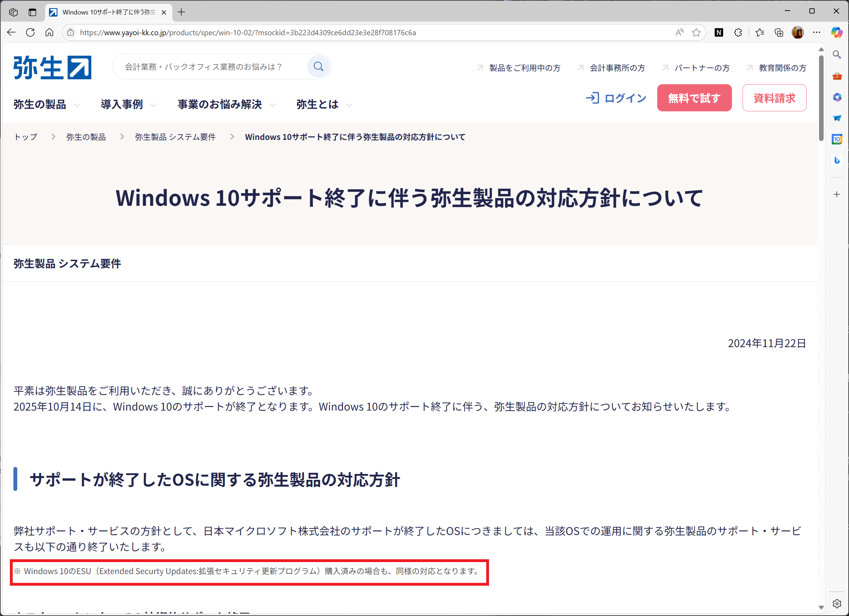849x616 pixels.
Task: Add a sidebar app with plus icon
Action: point(837,194)
